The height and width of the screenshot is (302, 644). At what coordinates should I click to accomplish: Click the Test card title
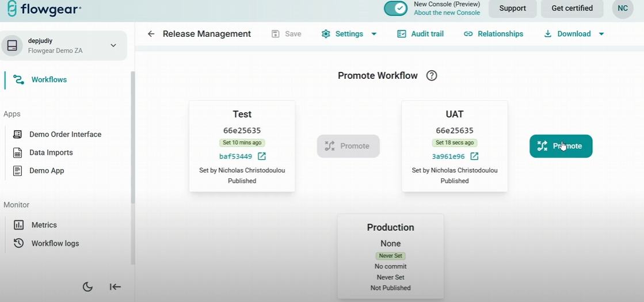pyautogui.click(x=242, y=114)
